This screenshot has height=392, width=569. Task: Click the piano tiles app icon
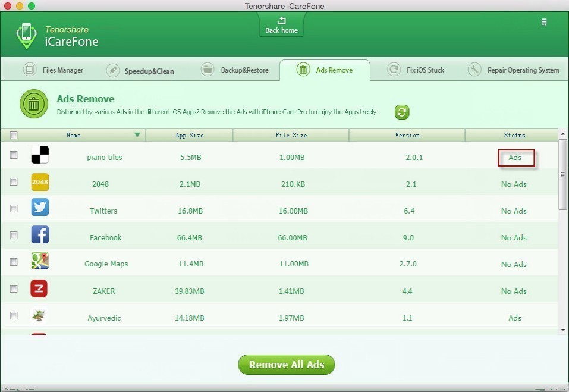40,155
